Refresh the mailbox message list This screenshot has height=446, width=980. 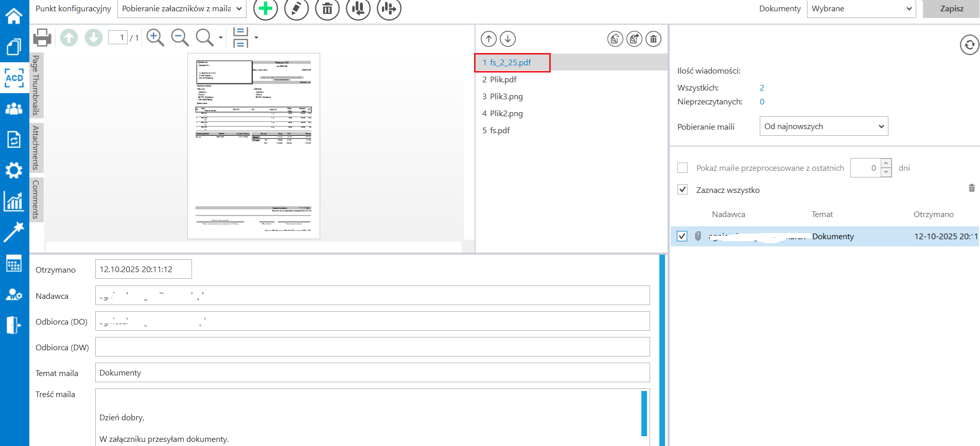[x=970, y=45]
